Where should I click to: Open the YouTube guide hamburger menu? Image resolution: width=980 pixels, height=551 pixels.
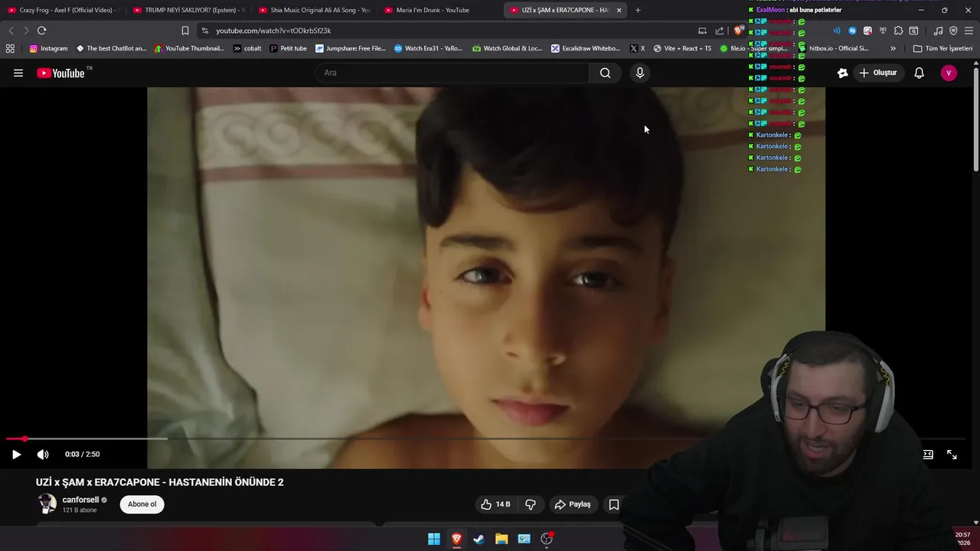[x=18, y=73]
